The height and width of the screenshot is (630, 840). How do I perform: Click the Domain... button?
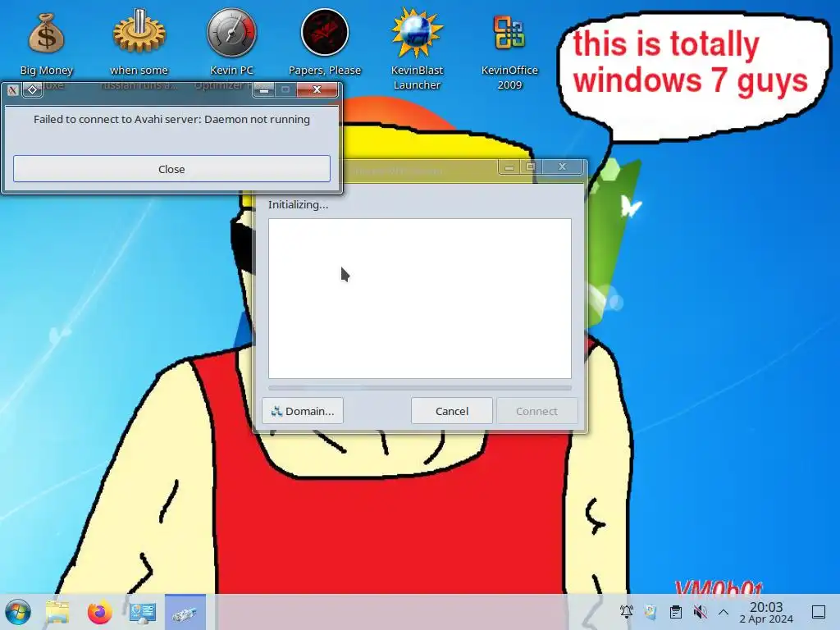point(303,411)
